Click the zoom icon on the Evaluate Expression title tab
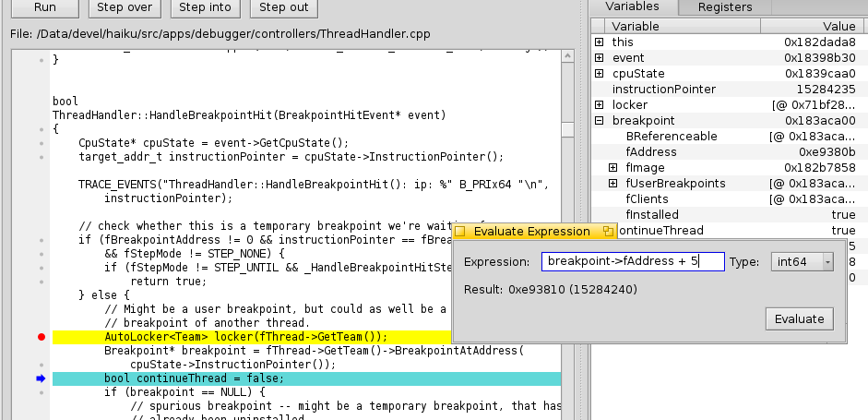 pos(608,232)
